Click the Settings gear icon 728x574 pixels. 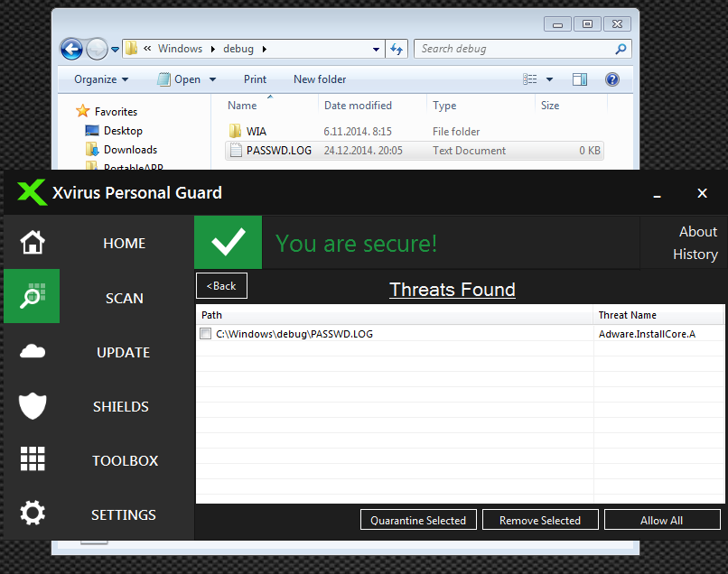click(33, 514)
